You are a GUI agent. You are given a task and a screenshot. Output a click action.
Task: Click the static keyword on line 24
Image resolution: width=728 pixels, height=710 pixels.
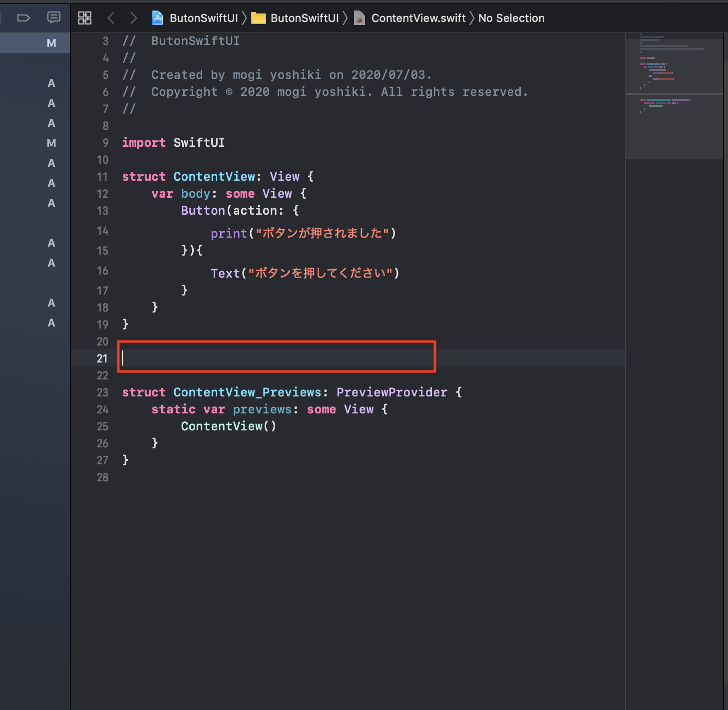click(x=173, y=409)
